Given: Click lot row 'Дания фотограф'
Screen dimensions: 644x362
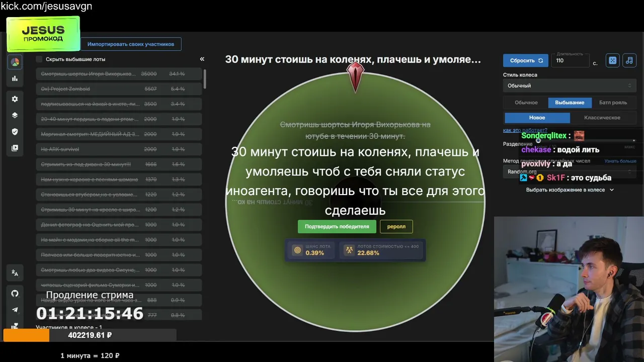Looking at the screenshot, I should (x=119, y=225).
